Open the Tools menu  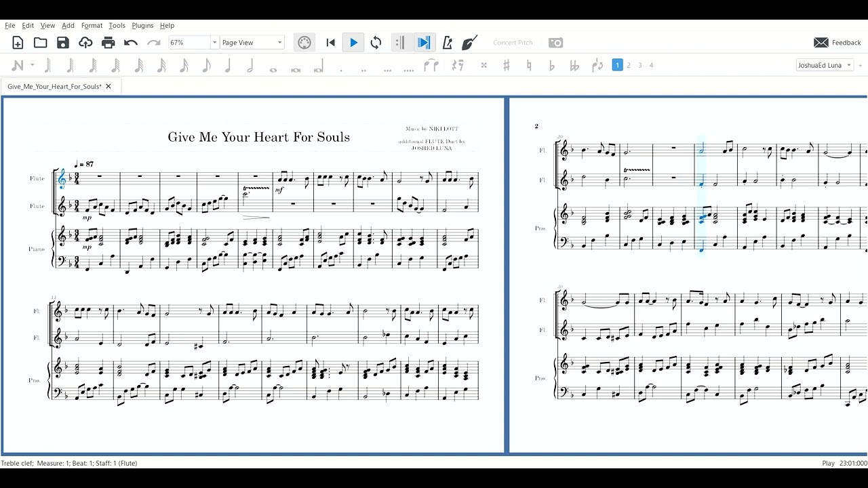117,26
